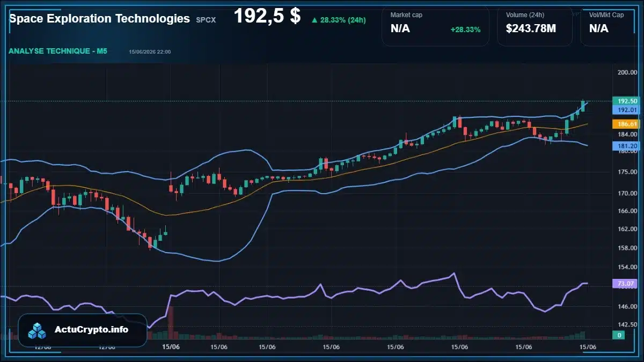Click the $243.78M volume value
This screenshot has height=362, width=644.
(x=531, y=28)
